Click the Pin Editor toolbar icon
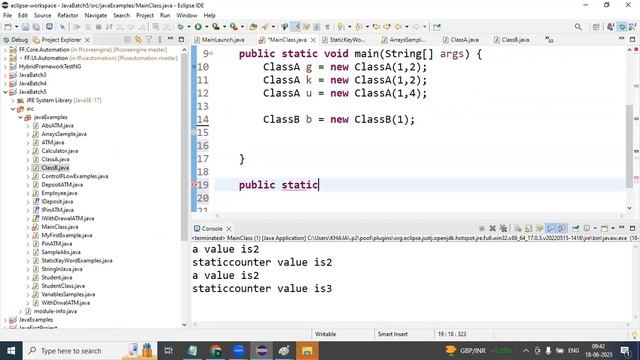 point(437,27)
